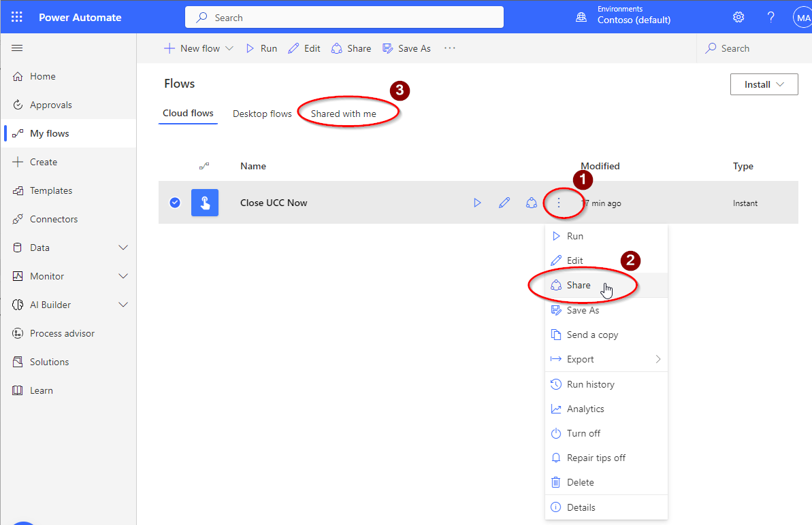Choose Save As from the context menu
812x525 pixels.
pyautogui.click(x=606, y=310)
